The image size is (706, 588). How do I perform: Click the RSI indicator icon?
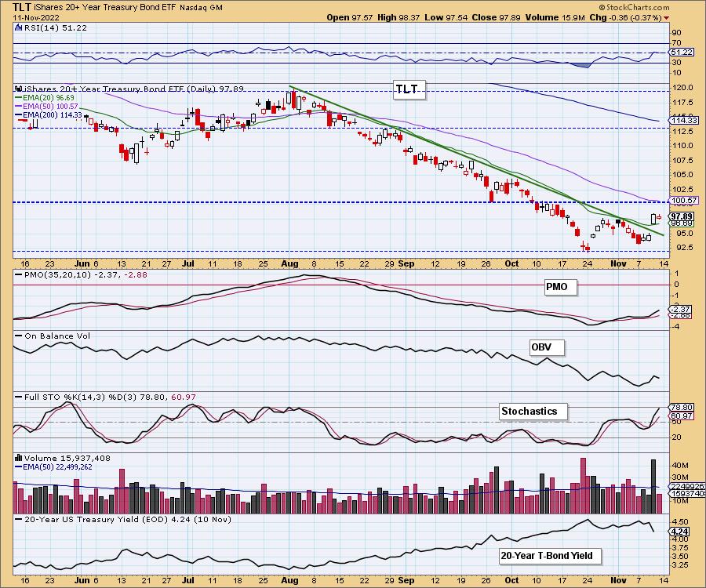pos(18,27)
